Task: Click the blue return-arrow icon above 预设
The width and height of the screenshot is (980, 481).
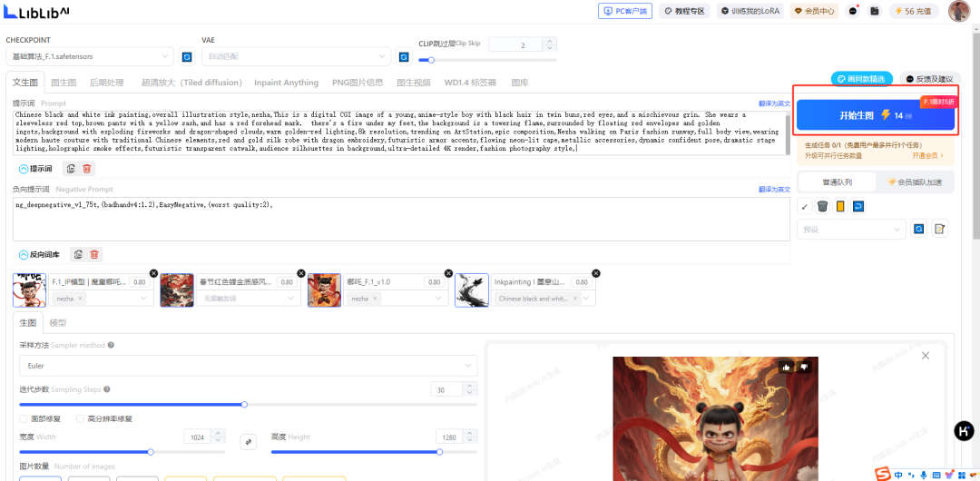Action: point(858,206)
